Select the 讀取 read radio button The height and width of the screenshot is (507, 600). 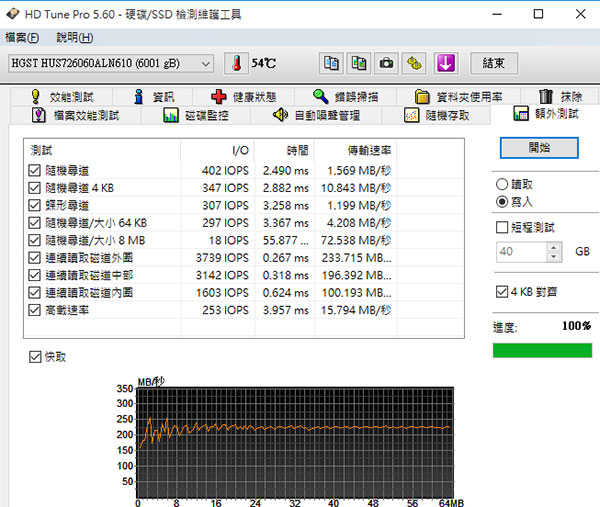tap(502, 185)
